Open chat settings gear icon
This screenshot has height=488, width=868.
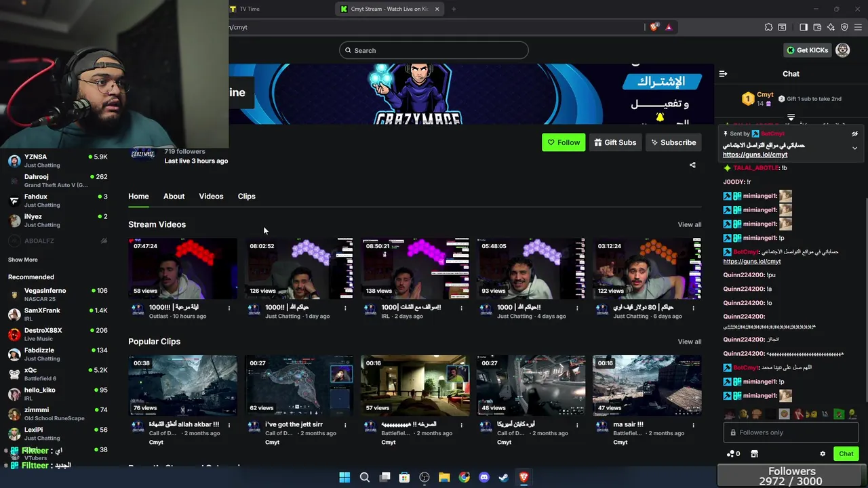(x=823, y=454)
